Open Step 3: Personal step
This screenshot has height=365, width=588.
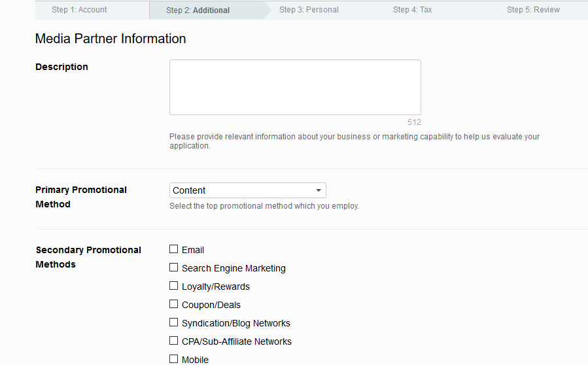pos(309,10)
